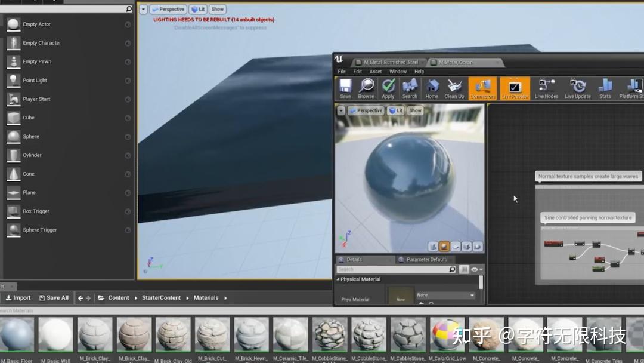The image size is (644, 363).
Task: Click the Home icon in material toolbar
Action: tap(432, 88)
